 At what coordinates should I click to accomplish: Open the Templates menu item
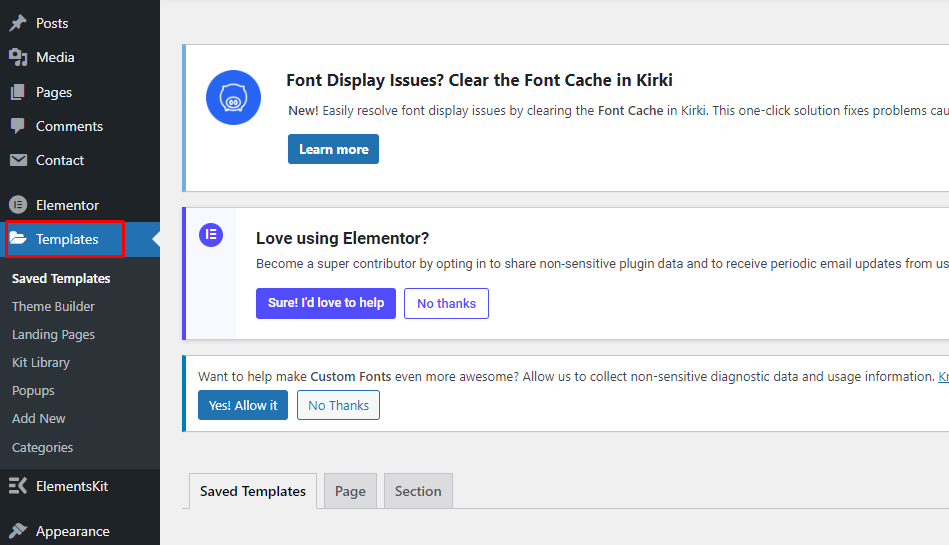tap(65, 239)
